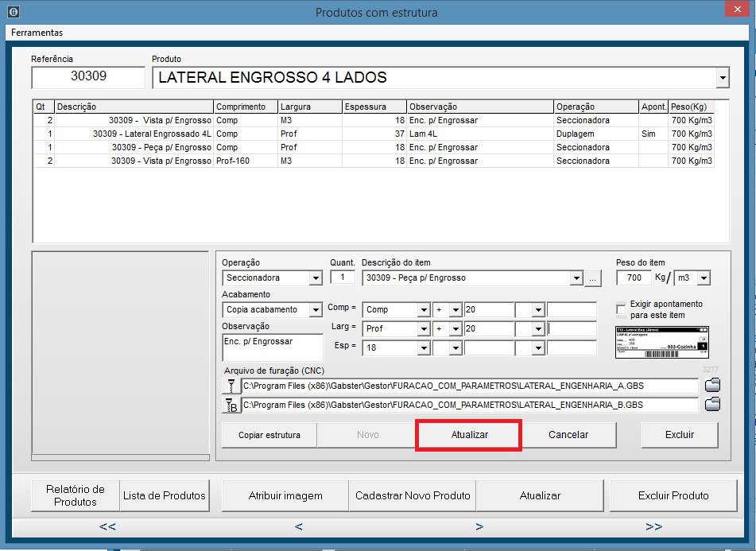This screenshot has width=756, height=551.
Task: Click the 'Duplagem' operation cell
Action: tap(596, 134)
